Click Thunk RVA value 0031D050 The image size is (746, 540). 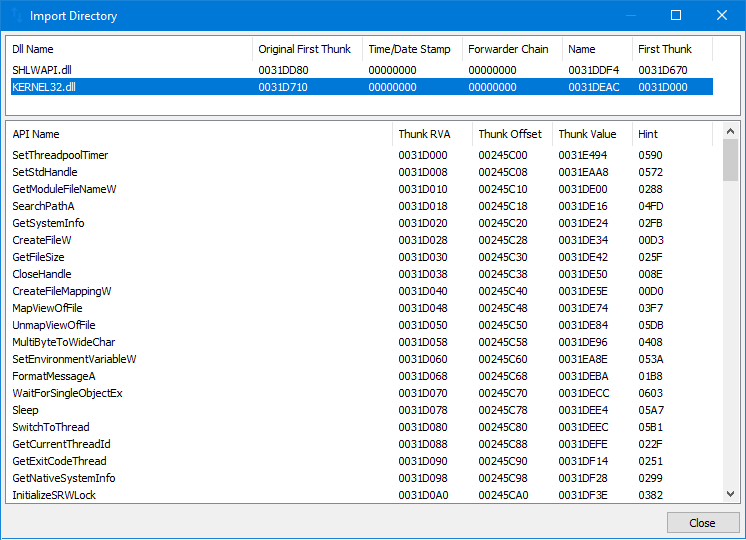(x=423, y=326)
